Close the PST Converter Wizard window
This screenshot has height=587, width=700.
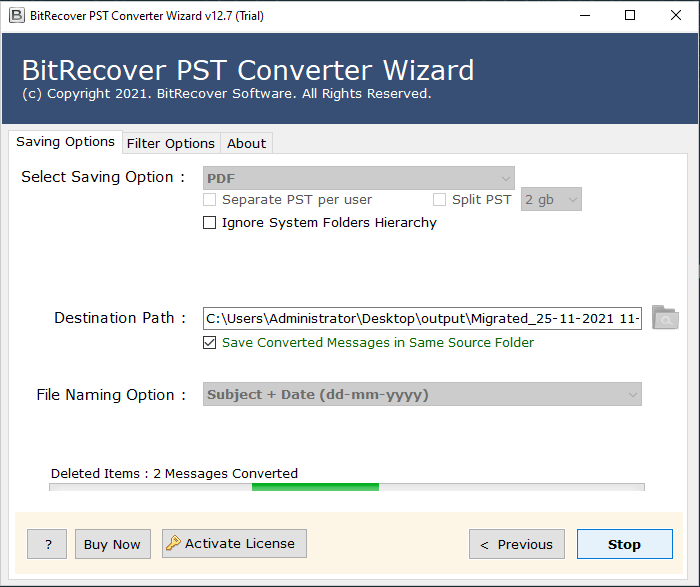[x=675, y=15]
